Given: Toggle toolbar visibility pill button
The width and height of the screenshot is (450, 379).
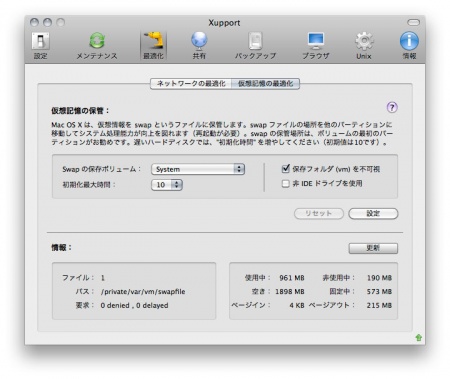Looking at the screenshot, I should click(413, 22).
